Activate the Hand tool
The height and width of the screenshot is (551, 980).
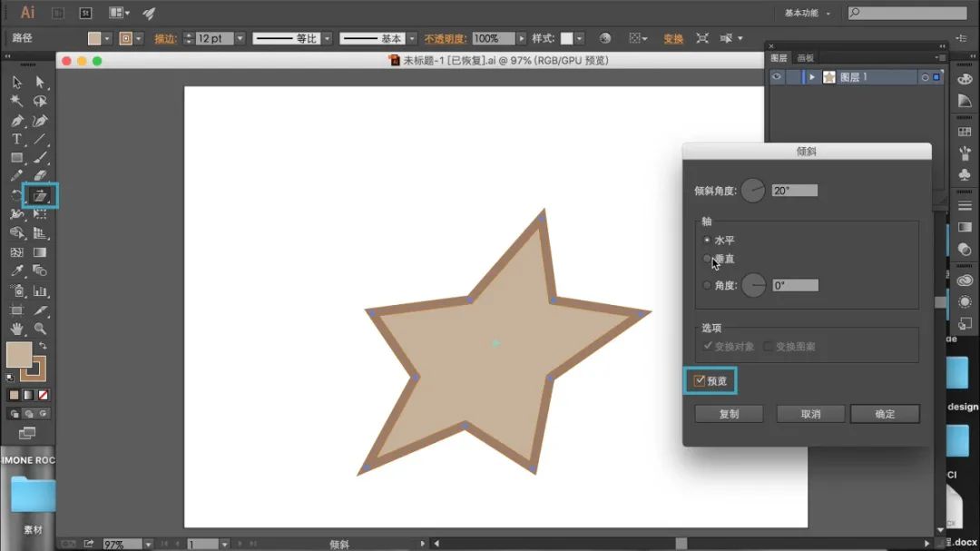17,329
